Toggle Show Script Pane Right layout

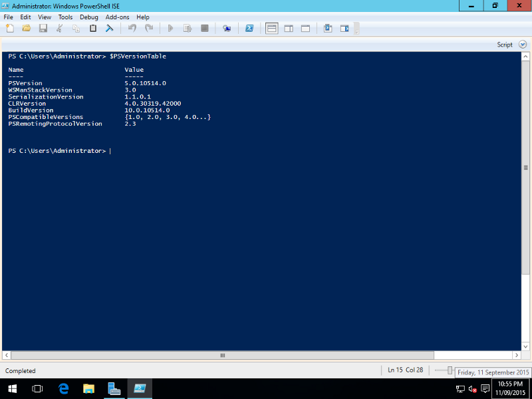point(287,28)
